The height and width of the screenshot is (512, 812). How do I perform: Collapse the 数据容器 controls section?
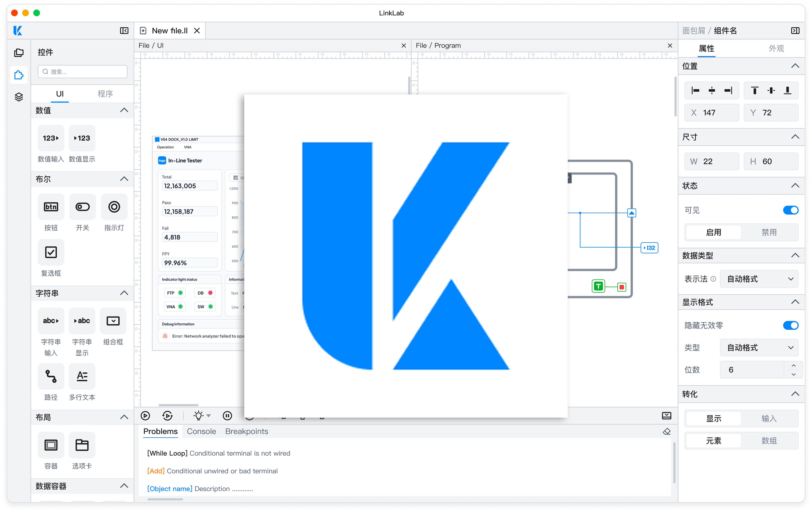[x=124, y=486]
